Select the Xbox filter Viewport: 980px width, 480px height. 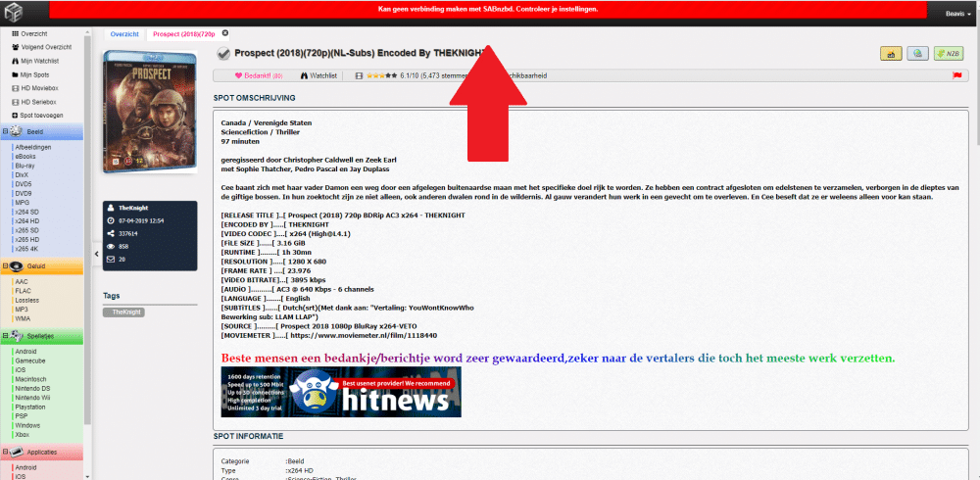[x=22, y=434]
